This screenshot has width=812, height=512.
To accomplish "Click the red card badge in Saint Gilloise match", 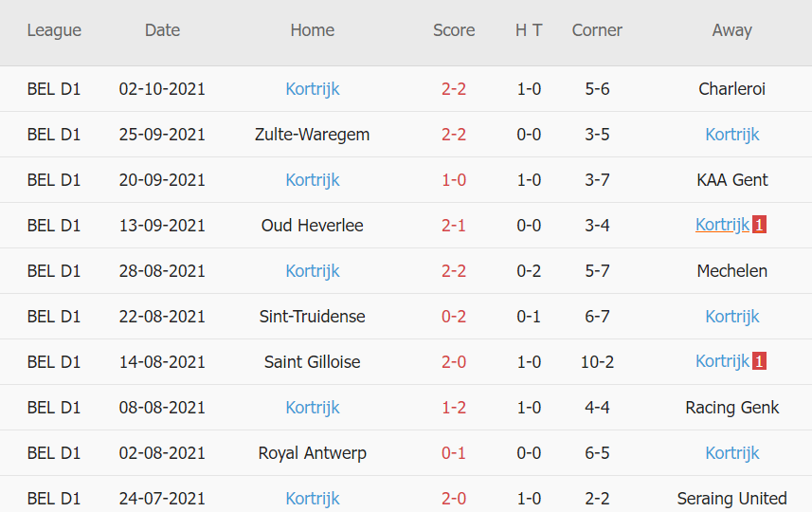I will pos(760,362).
